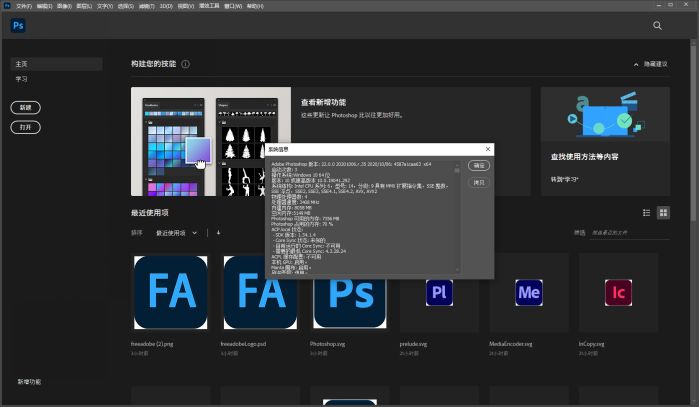The width and height of the screenshot is (699, 407).
Task: Open the 图层(L) menu
Action: [x=84, y=6]
